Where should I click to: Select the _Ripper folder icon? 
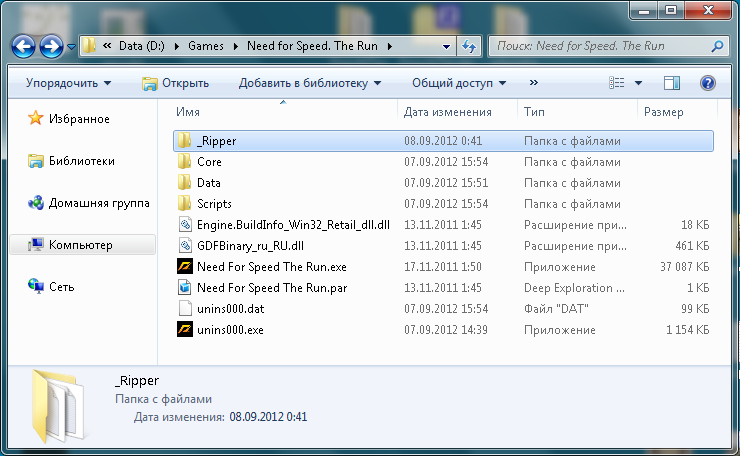tap(185, 140)
